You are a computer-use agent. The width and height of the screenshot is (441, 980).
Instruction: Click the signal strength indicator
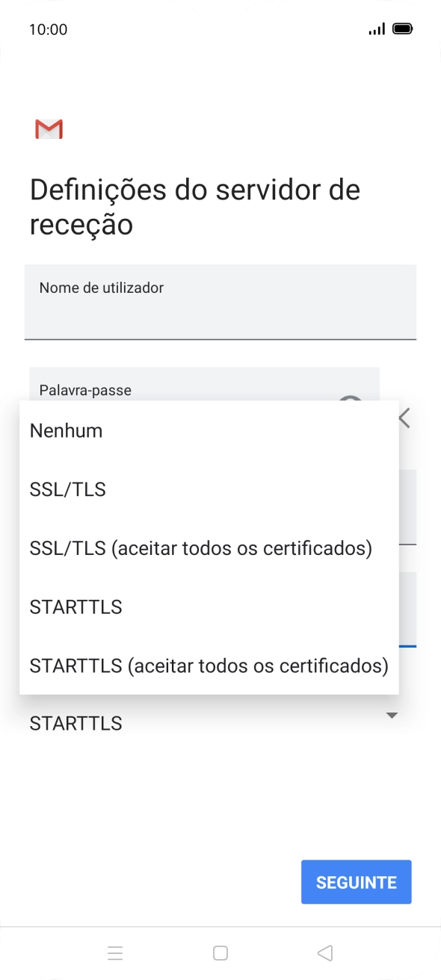[x=377, y=28]
